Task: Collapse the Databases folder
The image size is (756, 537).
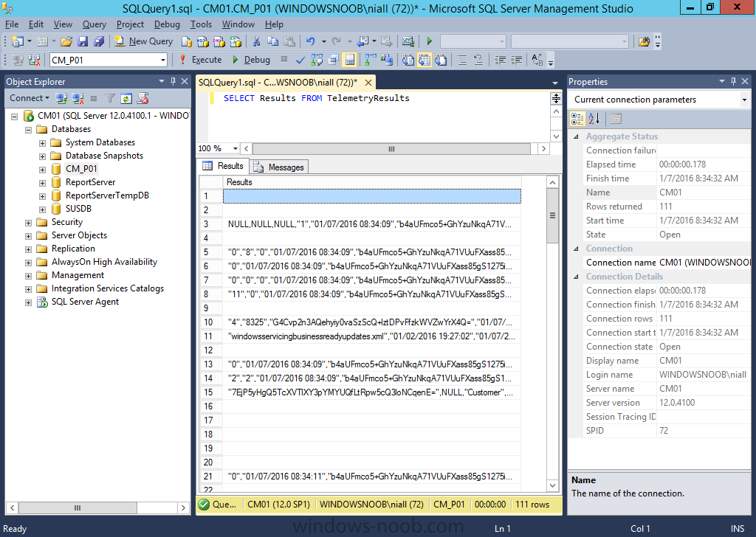Action: click(x=29, y=130)
